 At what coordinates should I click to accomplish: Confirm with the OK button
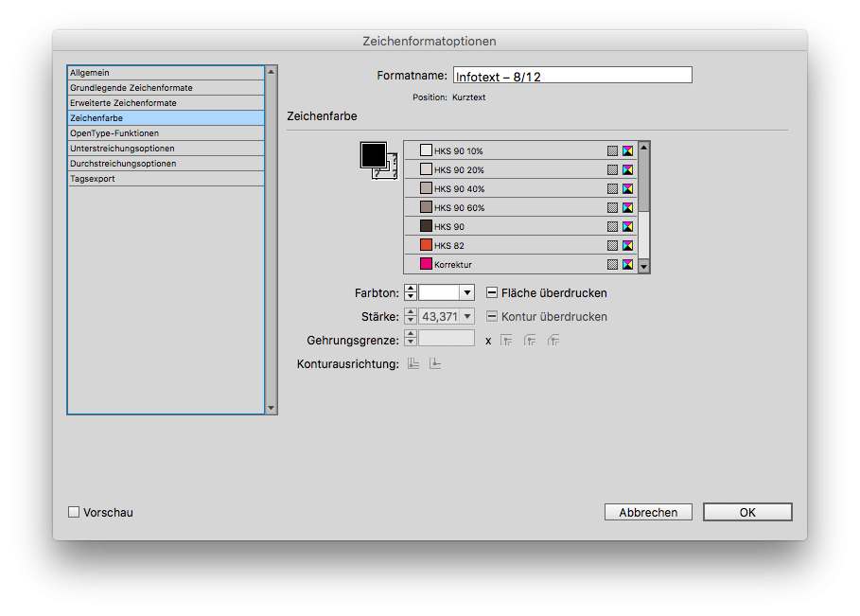tap(747, 512)
